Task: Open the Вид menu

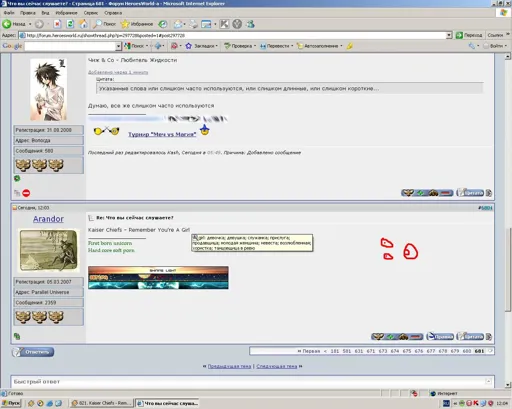Action: click(45, 13)
